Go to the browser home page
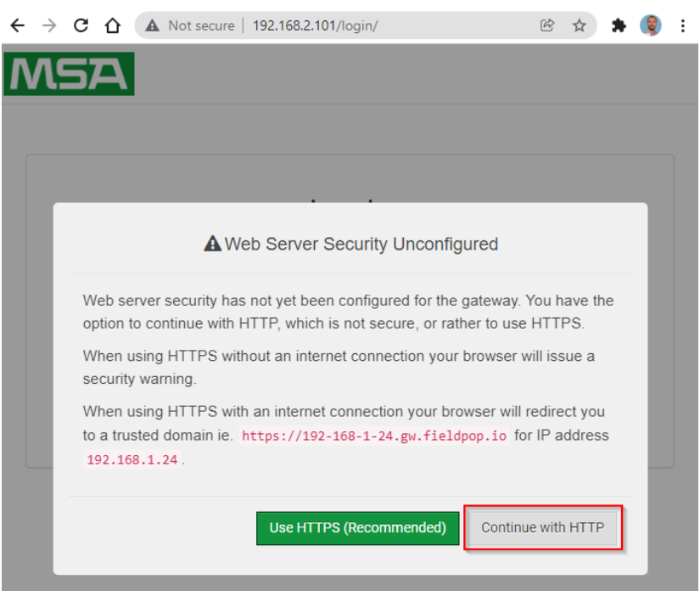Screen dimensions: 700x591 coord(113,25)
